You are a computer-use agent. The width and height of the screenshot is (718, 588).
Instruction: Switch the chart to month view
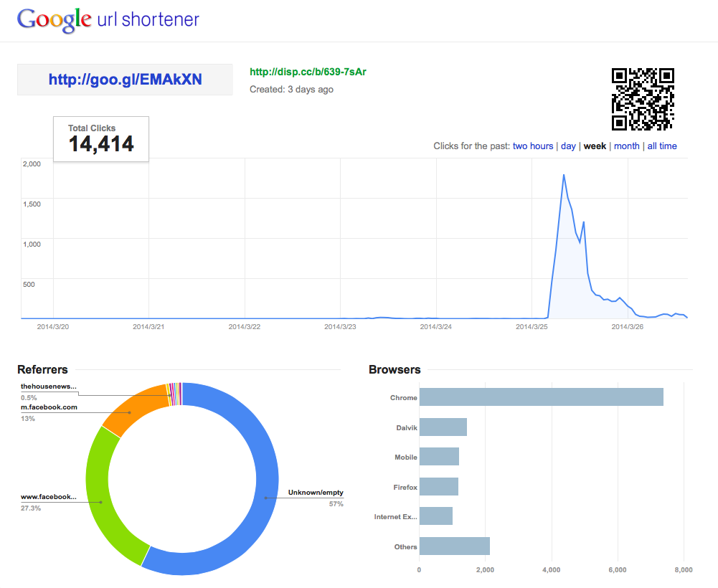pos(627,146)
